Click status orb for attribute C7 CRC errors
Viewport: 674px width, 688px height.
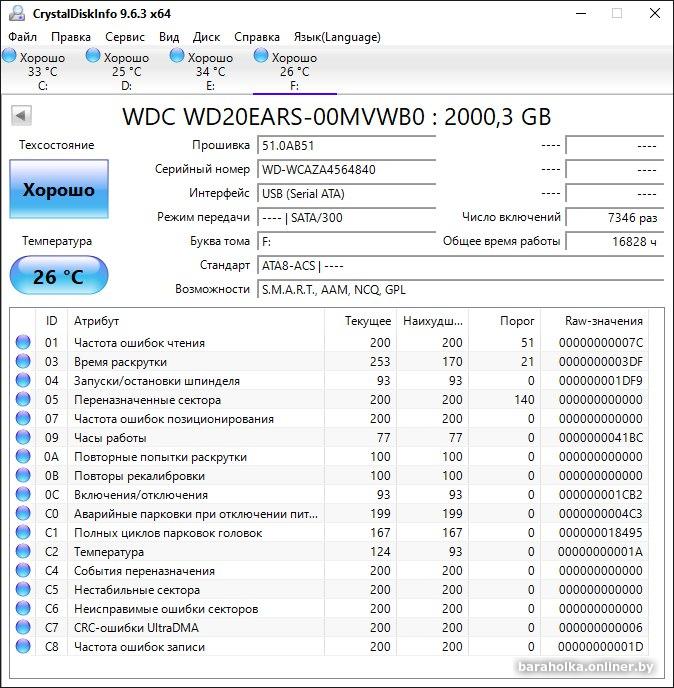click(23, 627)
